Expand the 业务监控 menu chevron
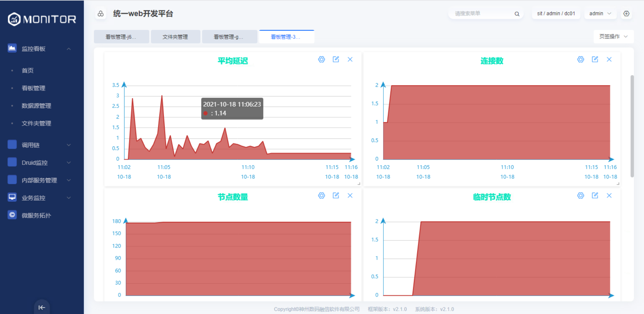Screen dimensions: 644x314 (69, 198)
